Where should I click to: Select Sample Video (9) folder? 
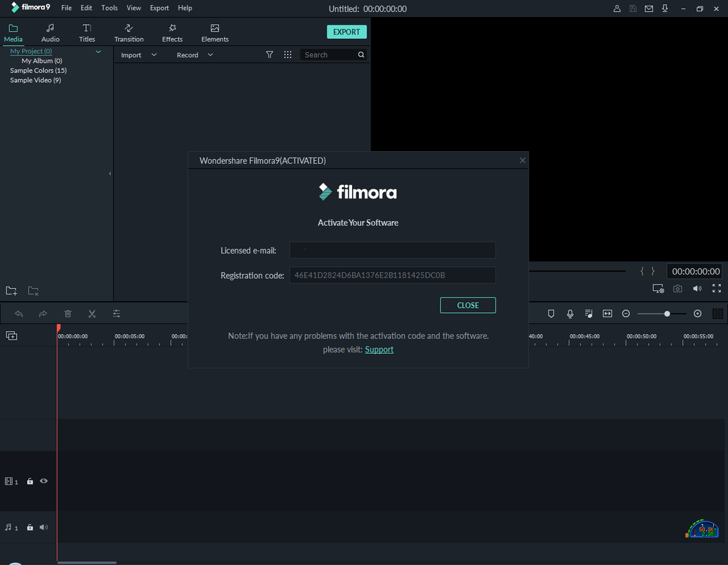35,81
